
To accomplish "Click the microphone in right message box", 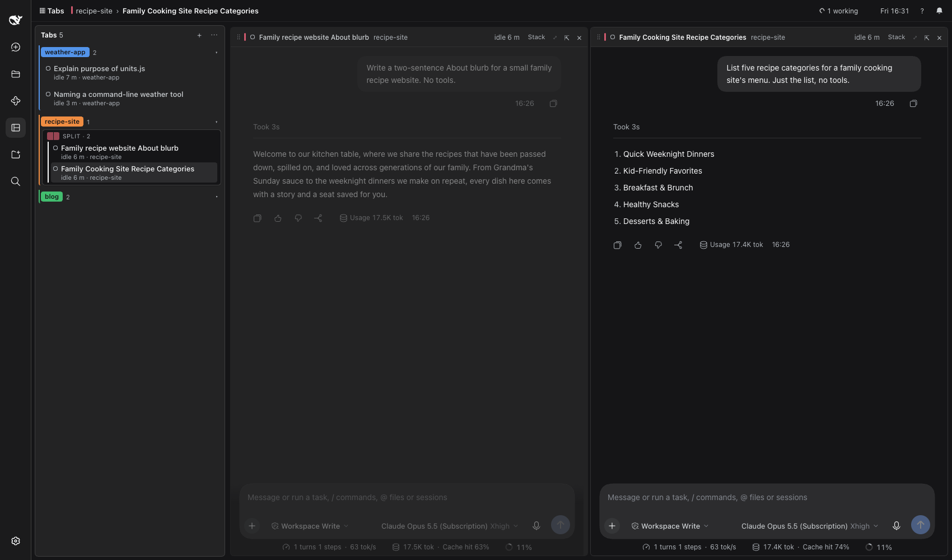I will pos(897,525).
